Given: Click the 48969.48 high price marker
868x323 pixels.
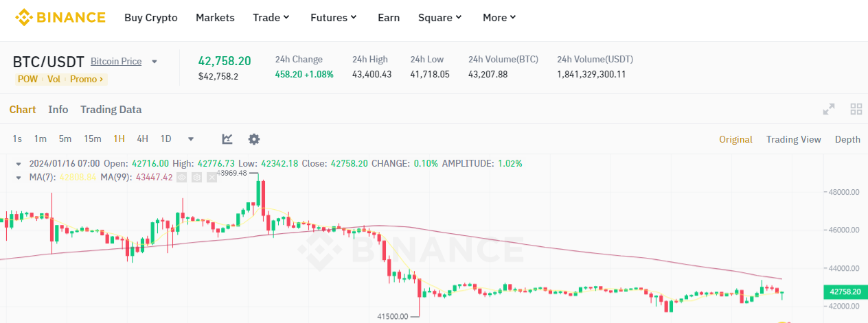Looking at the screenshot, I should pyautogui.click(x=231, y=174).
